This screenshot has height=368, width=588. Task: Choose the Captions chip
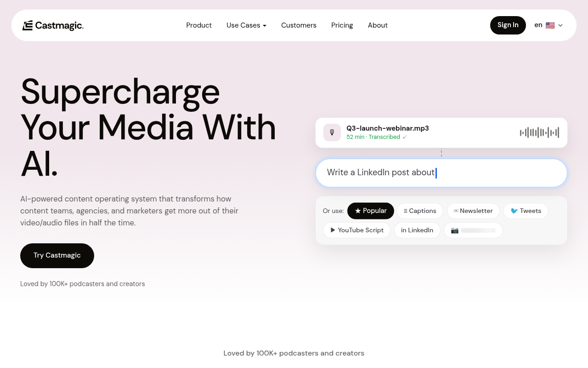click(420, 211)
